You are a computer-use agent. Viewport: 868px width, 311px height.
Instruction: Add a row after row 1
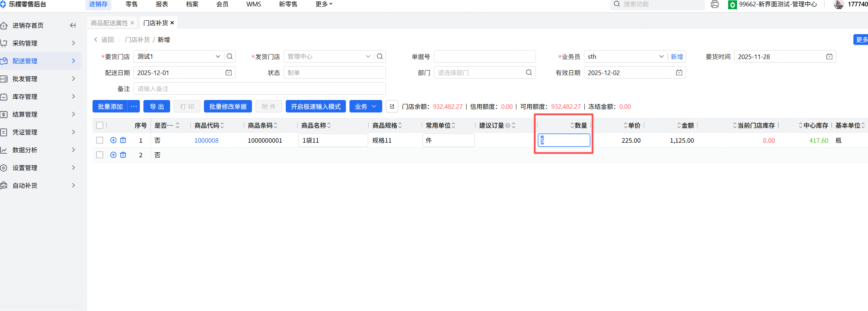[113, 140]
